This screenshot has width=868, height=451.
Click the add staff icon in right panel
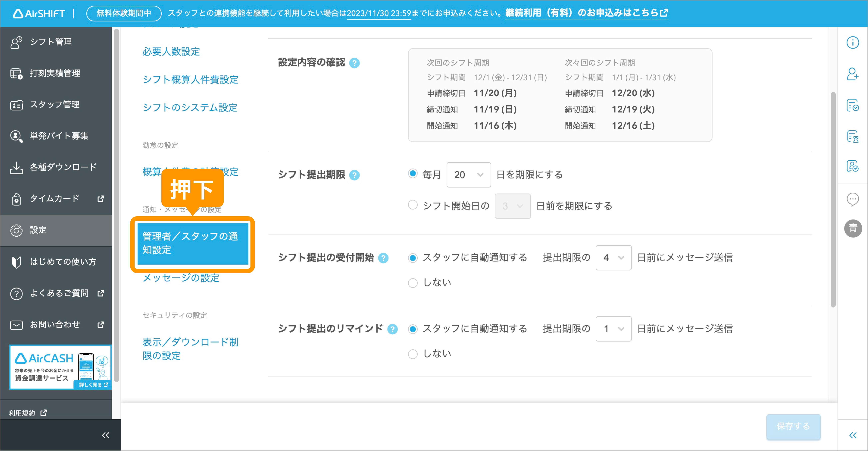click(853, 74)
